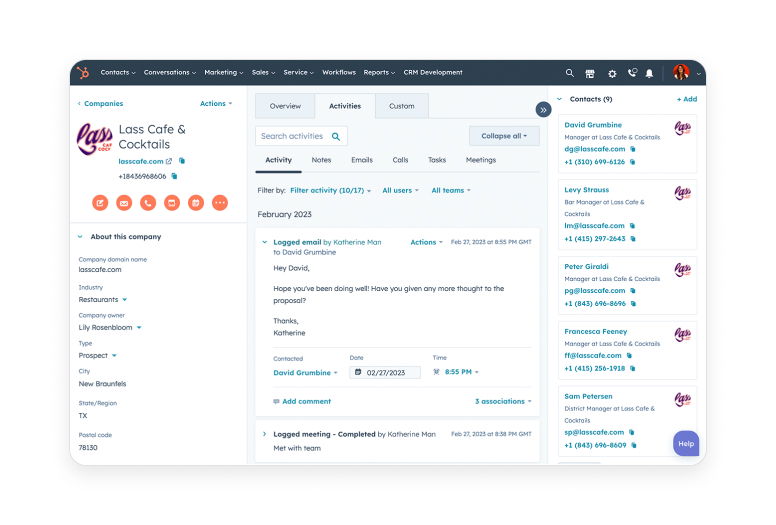Open lasscafe.com external link icon

(x=169, y=161)
